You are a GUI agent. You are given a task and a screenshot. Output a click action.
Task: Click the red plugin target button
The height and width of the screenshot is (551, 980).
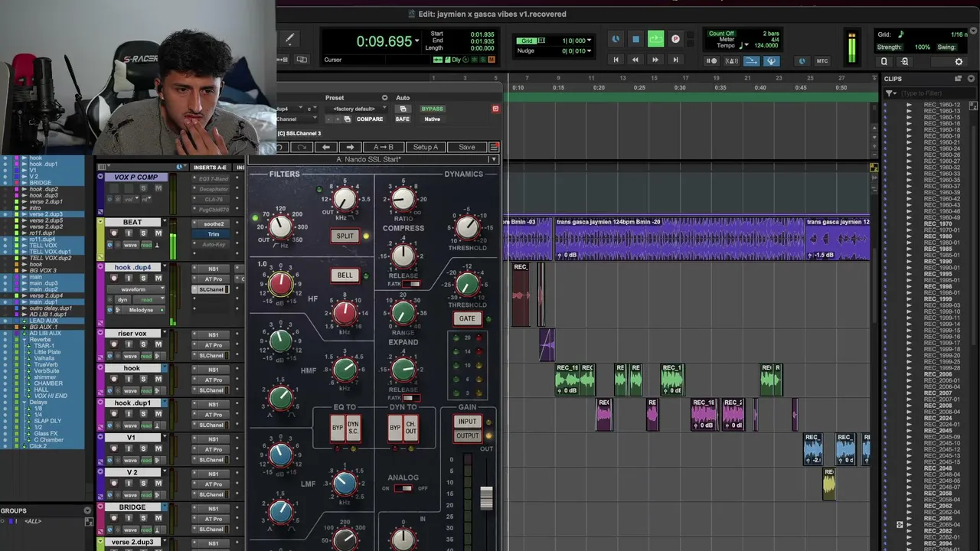coord(495,109)
